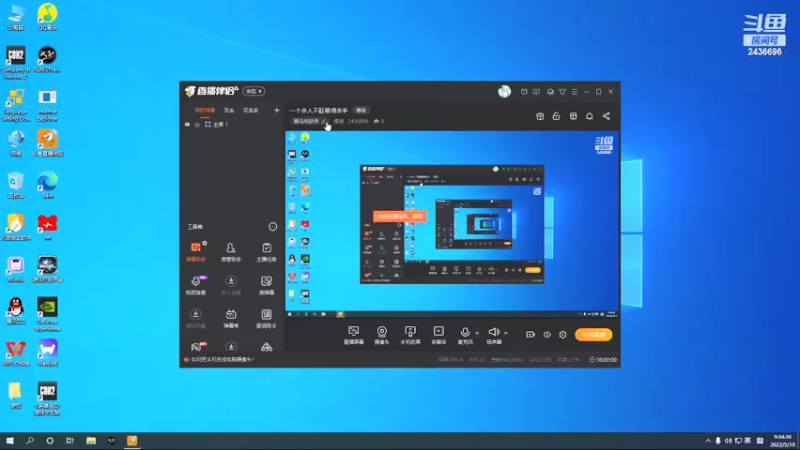Open the tip link about phone camera
800x450 pixels.
tap(222, 360)
